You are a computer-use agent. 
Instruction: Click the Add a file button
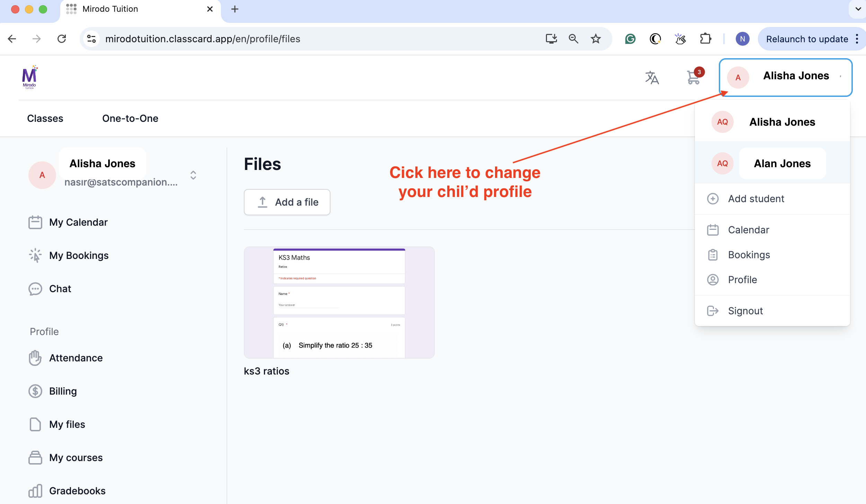(287, 202)
